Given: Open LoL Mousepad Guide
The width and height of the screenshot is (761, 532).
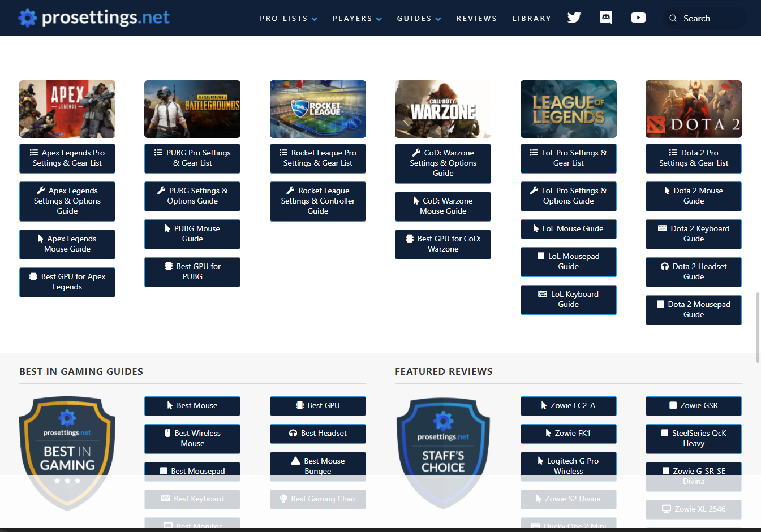Looking at the screenshot, I should (x=569, y=262).
